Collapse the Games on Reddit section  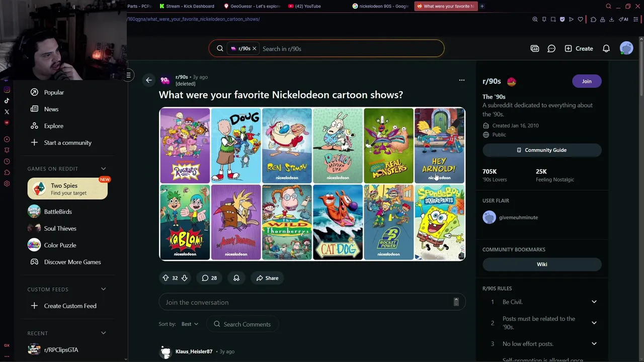pyautogui.click(x=103, y=168)
